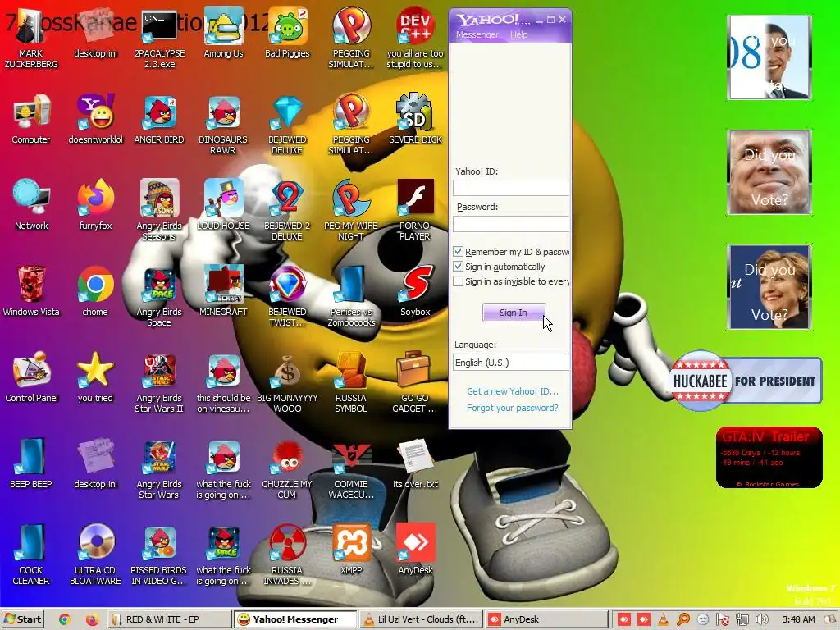Screen dimensions: 840x630
Task: Click the taskbar clock showing 3:48 AM
Action: point(798,620)
